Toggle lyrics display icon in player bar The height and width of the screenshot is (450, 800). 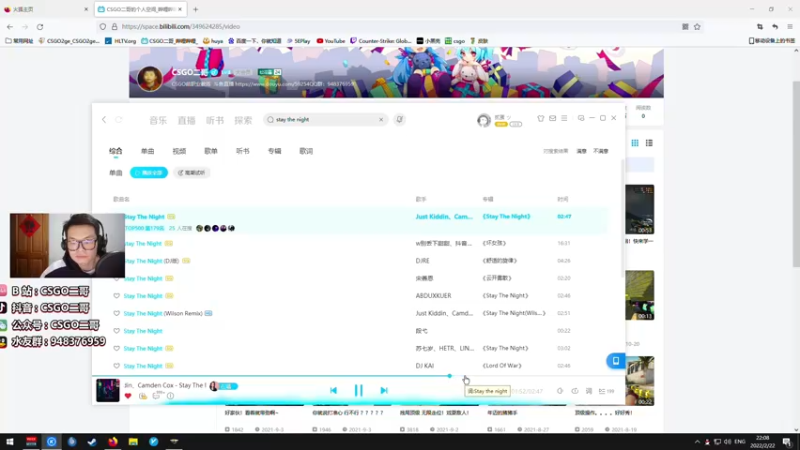click(589, 391)
